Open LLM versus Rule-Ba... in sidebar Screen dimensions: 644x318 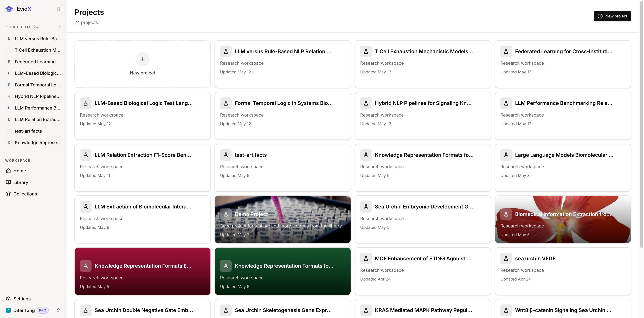pos(34,39)
